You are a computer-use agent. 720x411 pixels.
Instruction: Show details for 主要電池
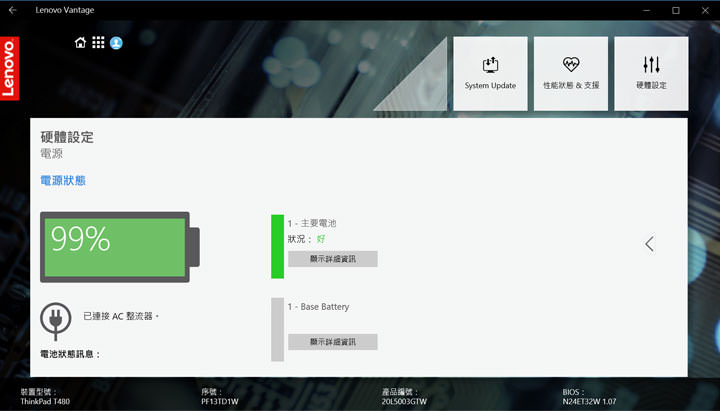pos(332,259)
